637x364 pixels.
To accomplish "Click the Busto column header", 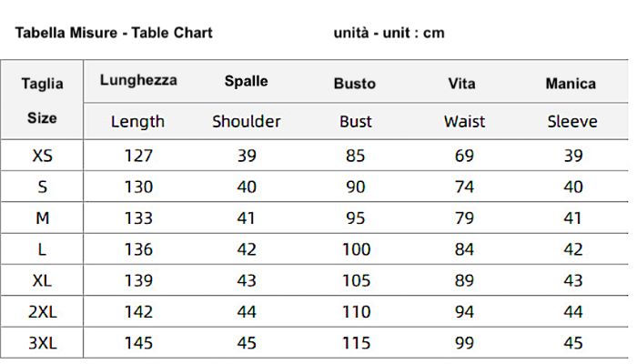I will [x=355, y=84].
